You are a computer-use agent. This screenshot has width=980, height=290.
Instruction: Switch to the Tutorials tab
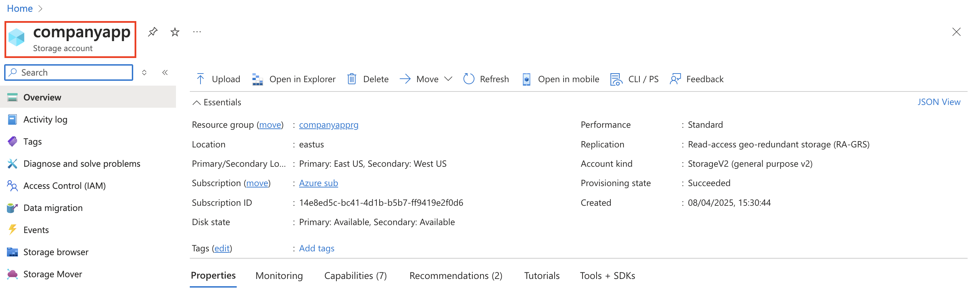pos(542,275)
